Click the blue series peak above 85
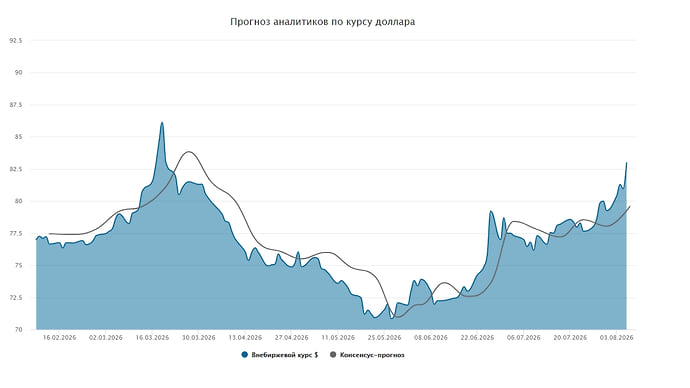This screenshot has height=388, width=690. tap(162, 123)
